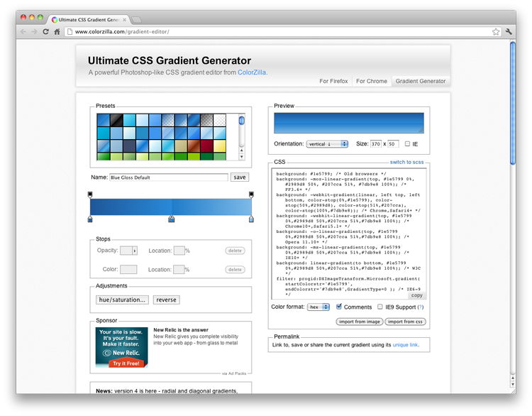The width and height of the screenshot is (532, 416).
Task: Open the Orientation dropdown
Action: pos(327,144)
